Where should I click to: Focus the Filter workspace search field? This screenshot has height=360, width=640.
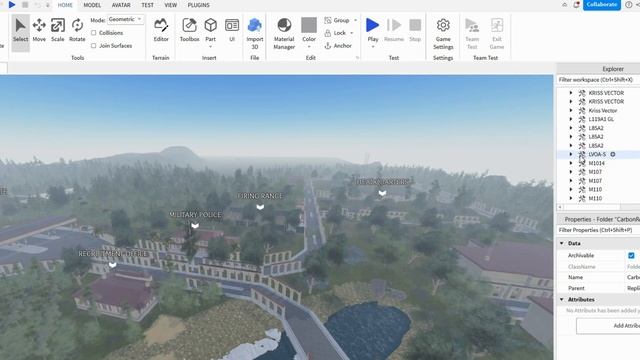pos(598,80)
